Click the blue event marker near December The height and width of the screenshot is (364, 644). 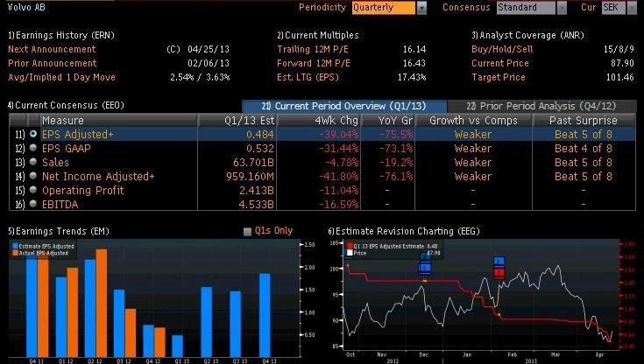pos(425,269)
